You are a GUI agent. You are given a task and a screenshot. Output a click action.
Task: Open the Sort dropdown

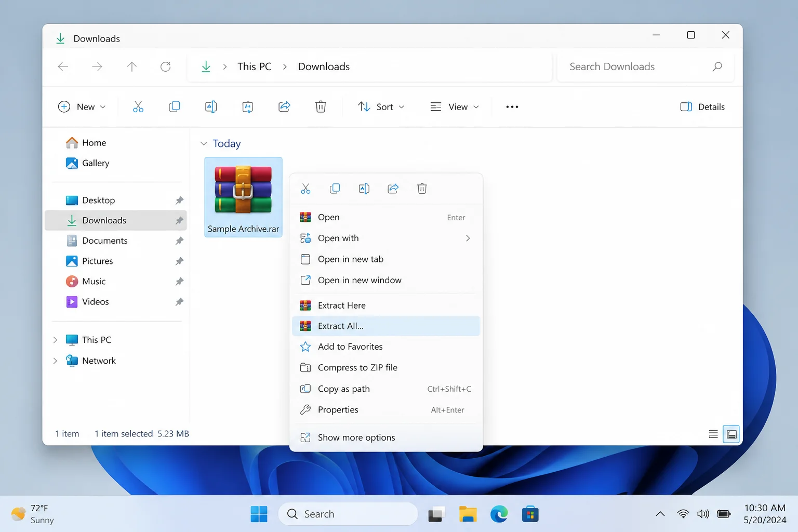tap(381, 107)
